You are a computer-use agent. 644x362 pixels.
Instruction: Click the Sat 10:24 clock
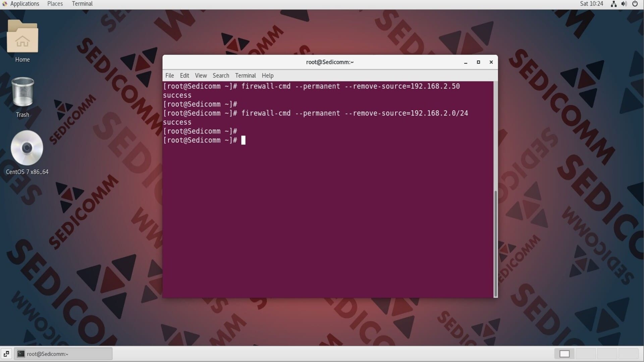pyautogui.click(x=591, y=4)
